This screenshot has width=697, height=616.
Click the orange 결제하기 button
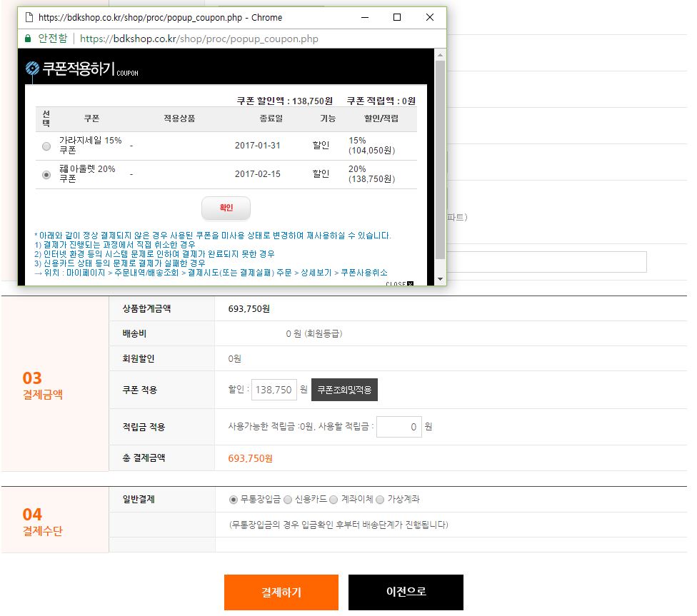(281, 592)
